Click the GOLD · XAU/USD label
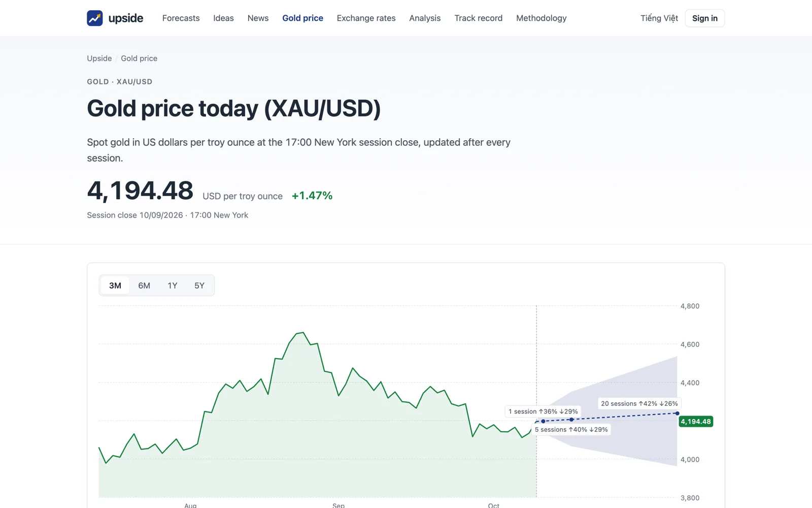Image resolution: width=812 pixels, height=508 pixels. 120,82
